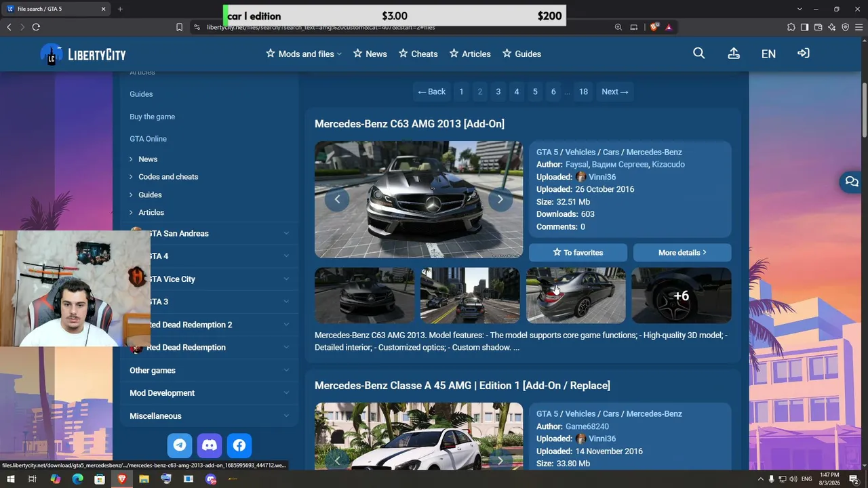Click the volume icon in system tray
The height and width of the screenshot is (488, 868).
pyautogui.click(x=793, y=479)
